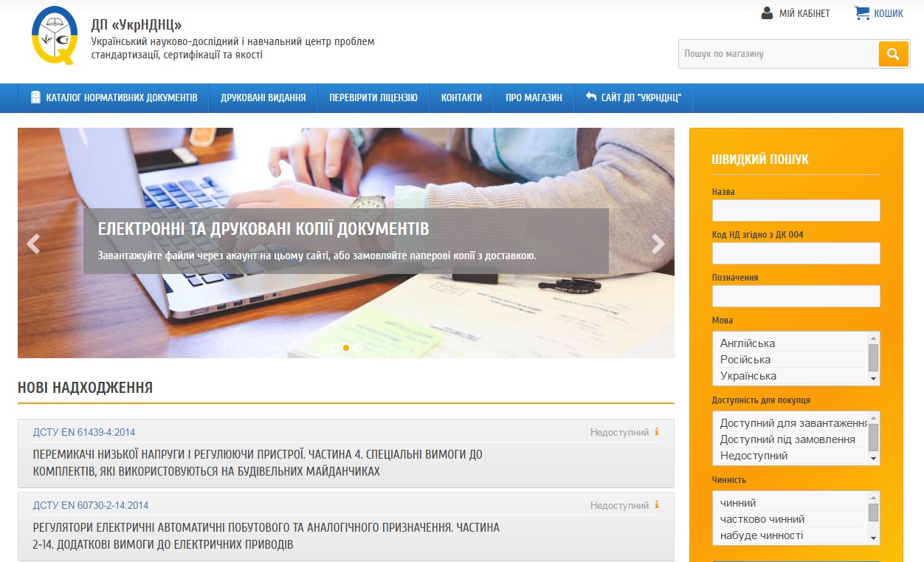Click the down arrow of the Чинність list
Image resolution: width=924 pixels, height=562 pixels.
(x=874, y=539)
